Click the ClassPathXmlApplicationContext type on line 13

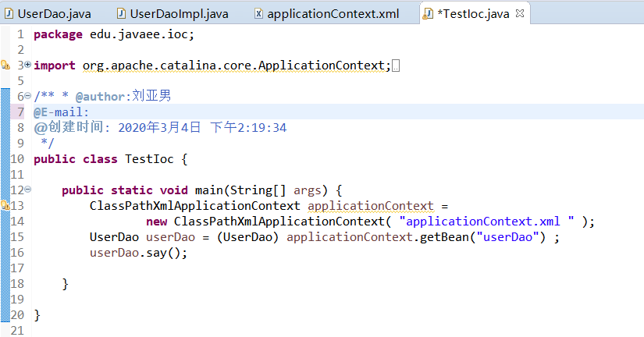(x=194, y=206)
